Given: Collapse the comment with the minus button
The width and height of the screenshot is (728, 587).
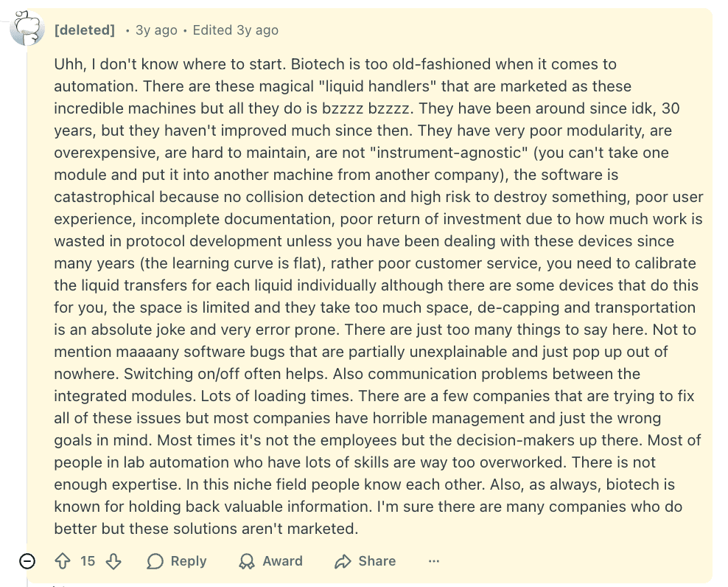Looking at the screenshot, I should coord(27,561).
